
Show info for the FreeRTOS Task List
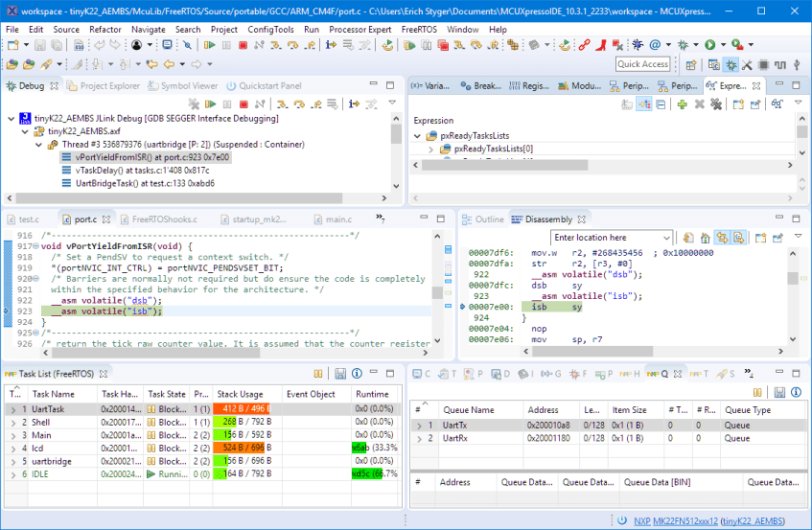pos(357,374)
